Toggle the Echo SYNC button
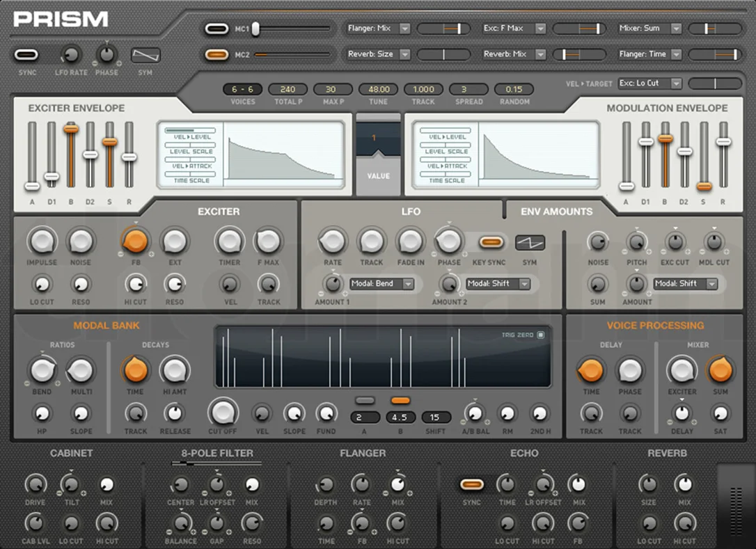Image resolution: width=756 pixels, height=549 pixels. [x=471, y=484]
